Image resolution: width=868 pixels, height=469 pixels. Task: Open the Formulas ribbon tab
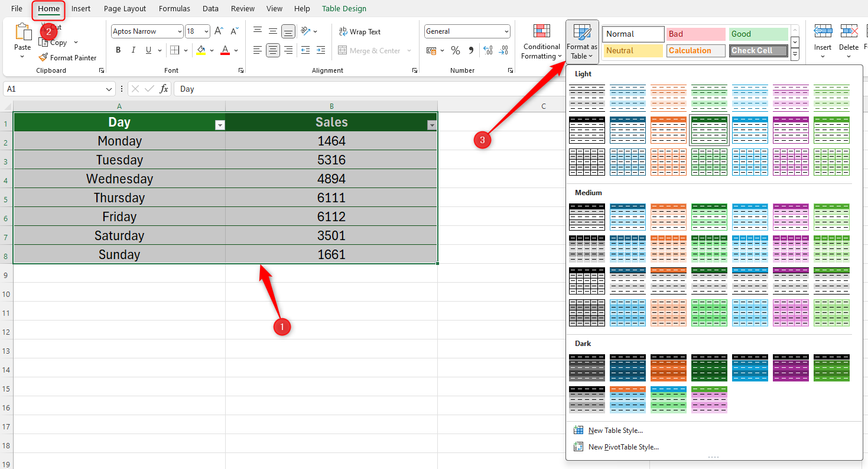click(x=174, y=8)
